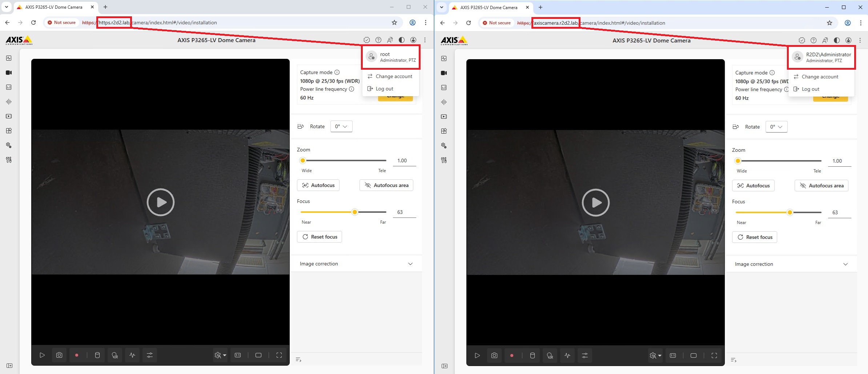Select Change account in the left window's user menu

(394, 76)
